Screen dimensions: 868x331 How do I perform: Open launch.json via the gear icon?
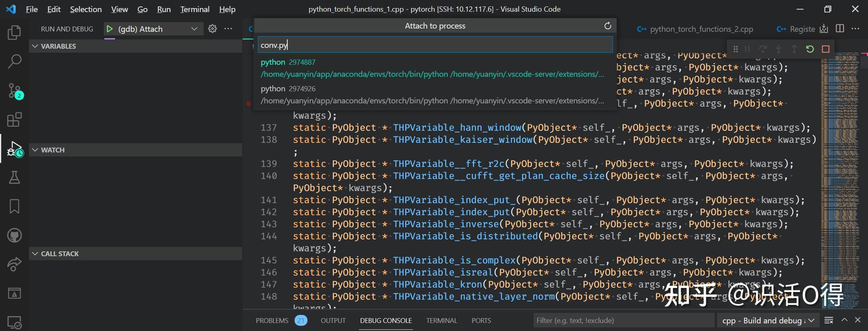tap(212, 29)
